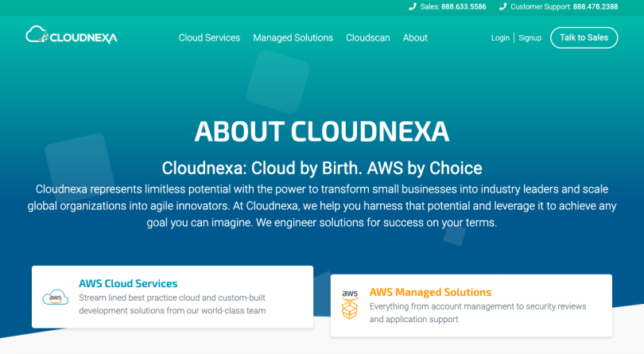Viewport: 644px width, 354px height.
Task: Go to the Cloudscan page
Action: (x=368, y=37)
